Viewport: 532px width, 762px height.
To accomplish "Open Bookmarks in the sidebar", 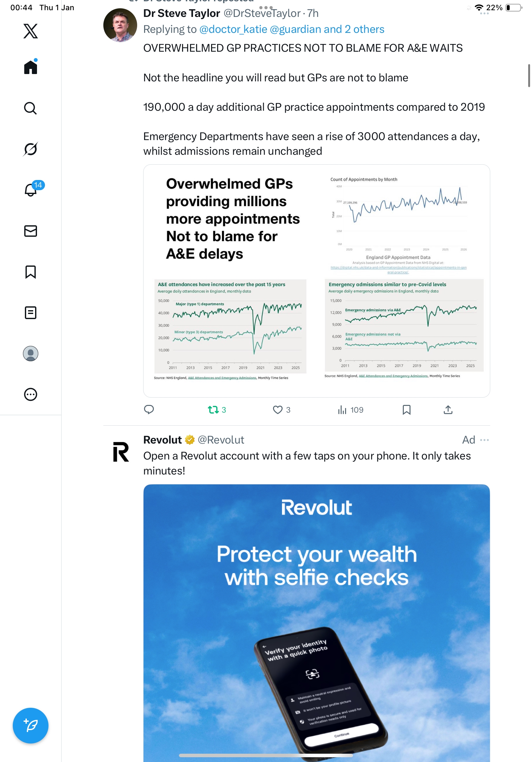I will pos(31,272).
